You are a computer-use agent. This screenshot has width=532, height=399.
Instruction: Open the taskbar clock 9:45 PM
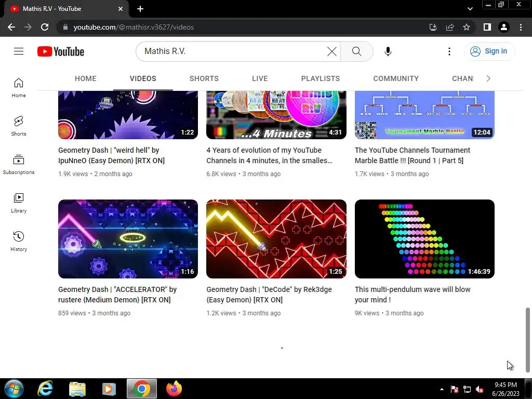click(506, 389)
